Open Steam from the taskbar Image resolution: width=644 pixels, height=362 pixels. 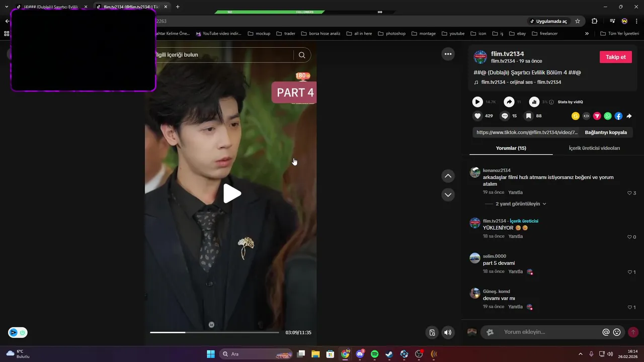click(x=389, y=354)
